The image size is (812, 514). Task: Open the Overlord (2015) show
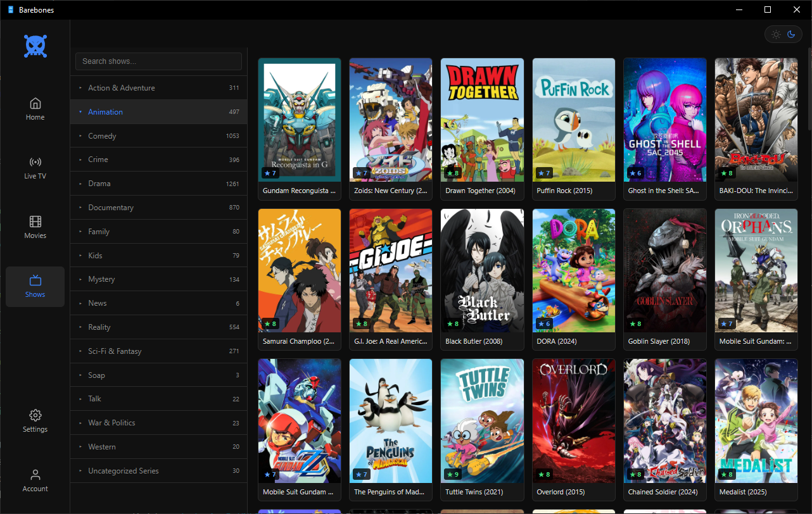pyautogui.click(x=573, y=420)
